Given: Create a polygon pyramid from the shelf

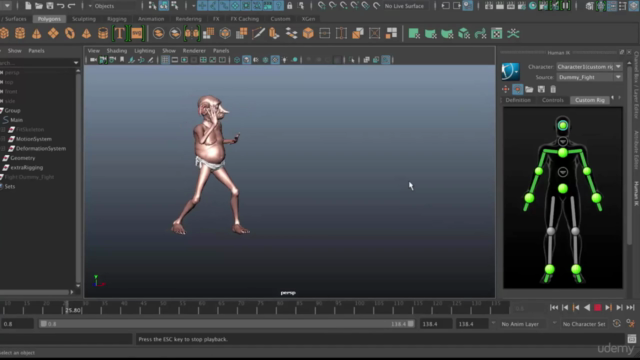Looking at the screenshot, I should (87, 33).
